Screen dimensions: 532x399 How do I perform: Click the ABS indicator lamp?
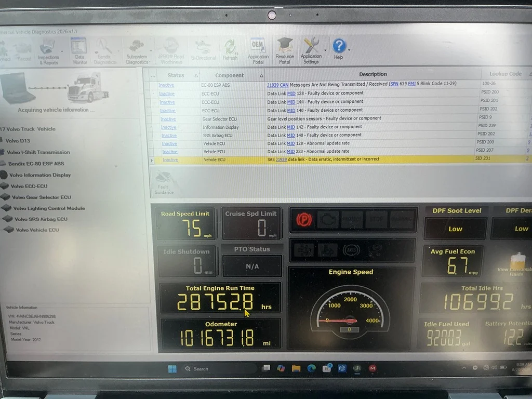tap(351, 250)
